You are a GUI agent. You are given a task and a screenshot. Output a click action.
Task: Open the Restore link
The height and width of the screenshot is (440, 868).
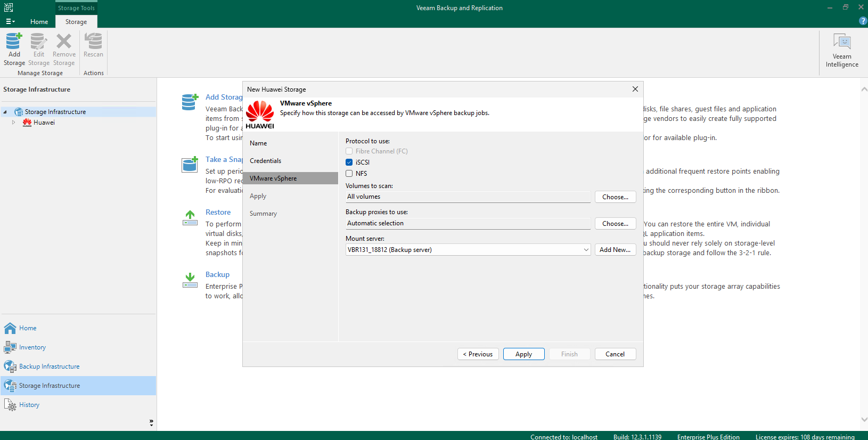tap(218, 212)
